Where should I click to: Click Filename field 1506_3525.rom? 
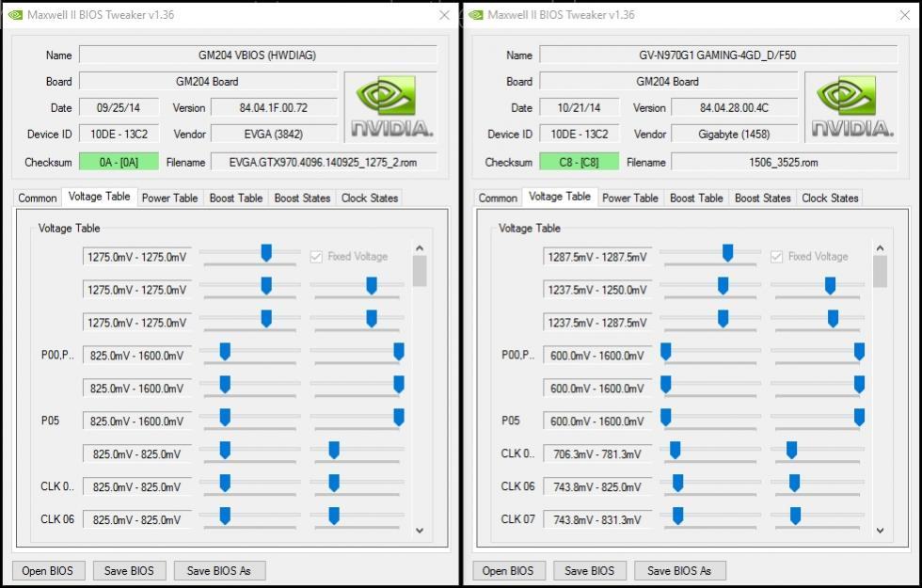pos(784,162)
